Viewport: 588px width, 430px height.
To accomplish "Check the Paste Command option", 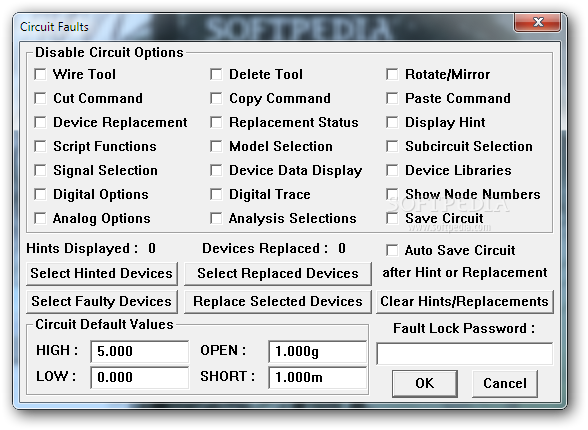I will 392,98.
